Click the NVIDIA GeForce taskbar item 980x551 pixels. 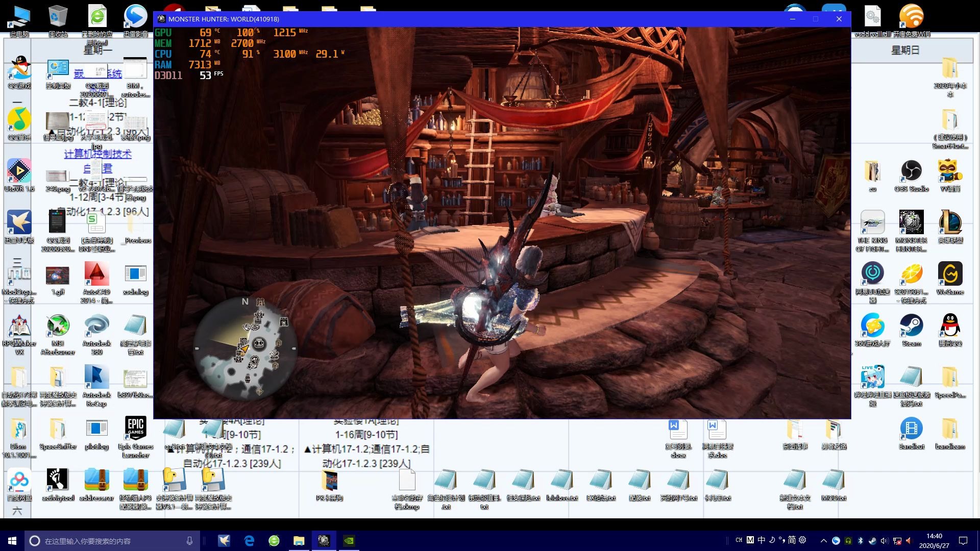pos(349,540)
